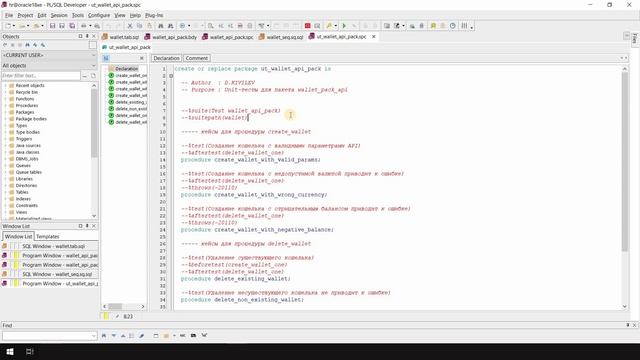Click the Indexes folder in the object tree
This screenshot has height=360, width=640.
coord(23,199)
